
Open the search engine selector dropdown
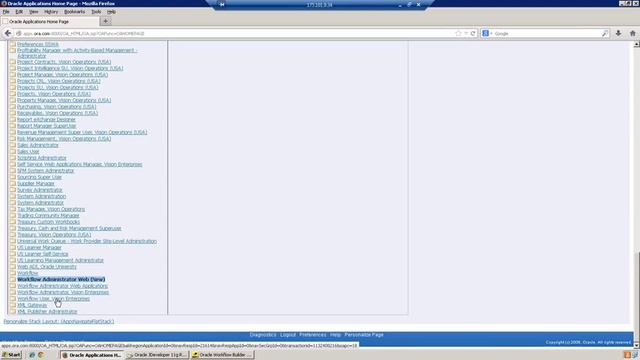[487, 33]
